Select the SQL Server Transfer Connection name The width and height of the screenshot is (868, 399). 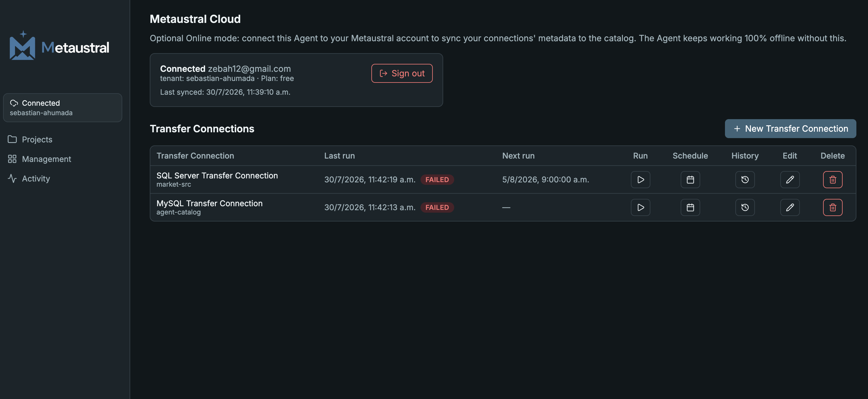click(x=217, y=175)
